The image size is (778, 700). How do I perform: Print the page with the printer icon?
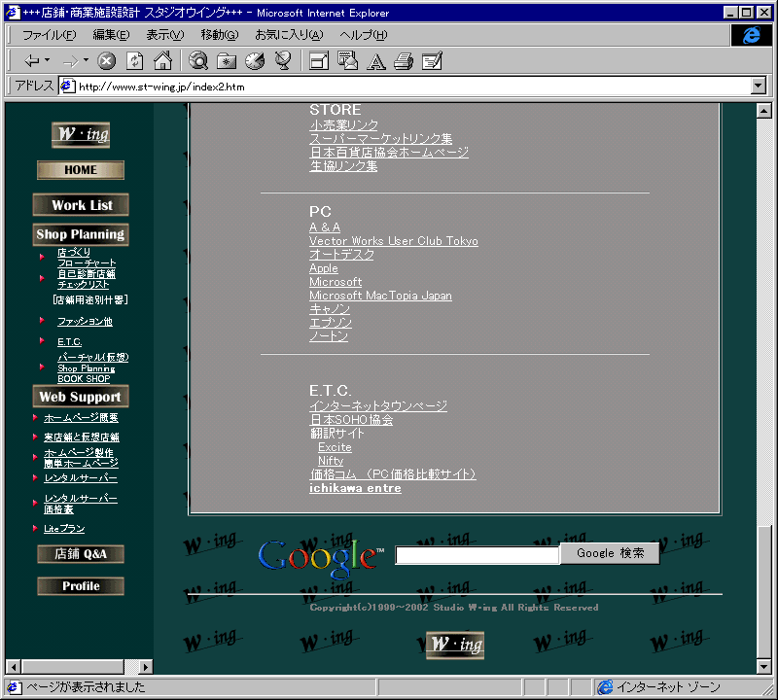click(404, 61)
